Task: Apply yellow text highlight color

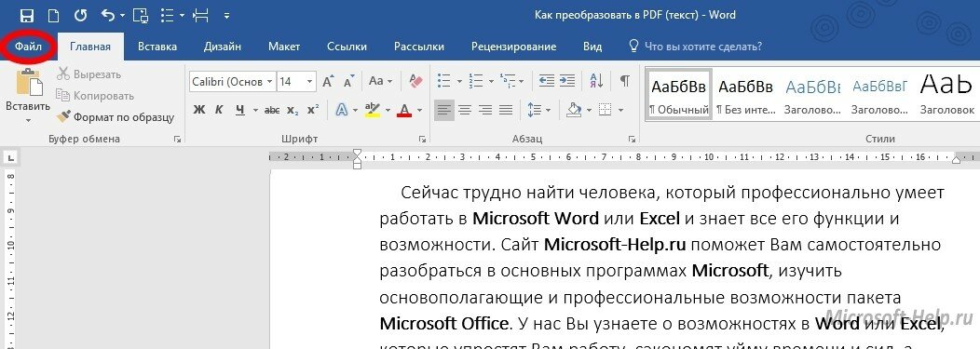Action: click(x=373, y=110)
